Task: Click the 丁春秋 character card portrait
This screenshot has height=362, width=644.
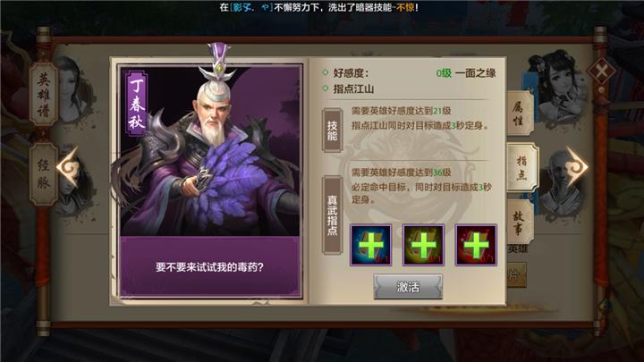Action: coord(209,151)
